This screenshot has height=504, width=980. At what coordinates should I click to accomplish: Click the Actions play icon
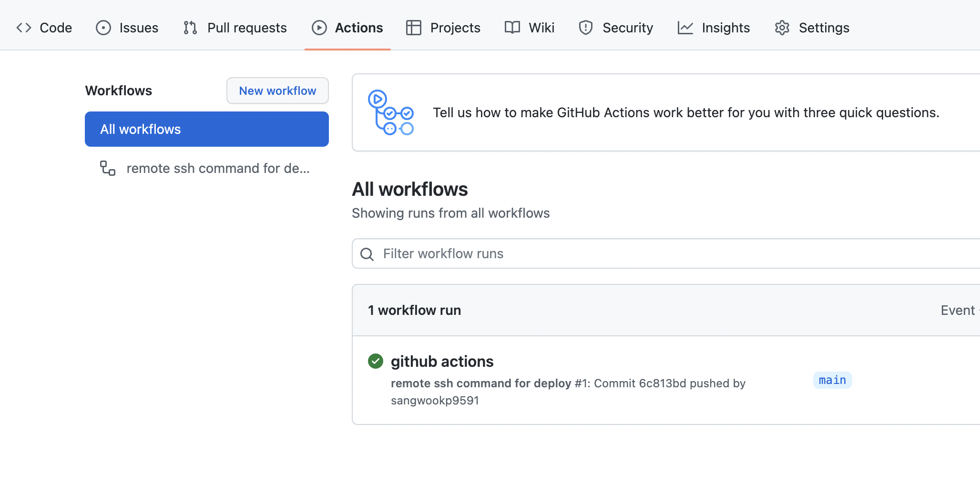[x=319, y=28]
